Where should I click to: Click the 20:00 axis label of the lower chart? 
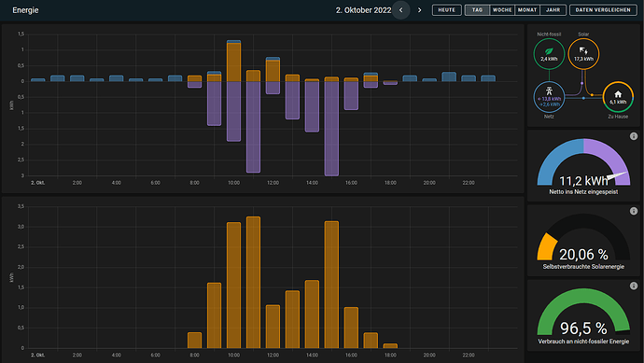(429, 355)
